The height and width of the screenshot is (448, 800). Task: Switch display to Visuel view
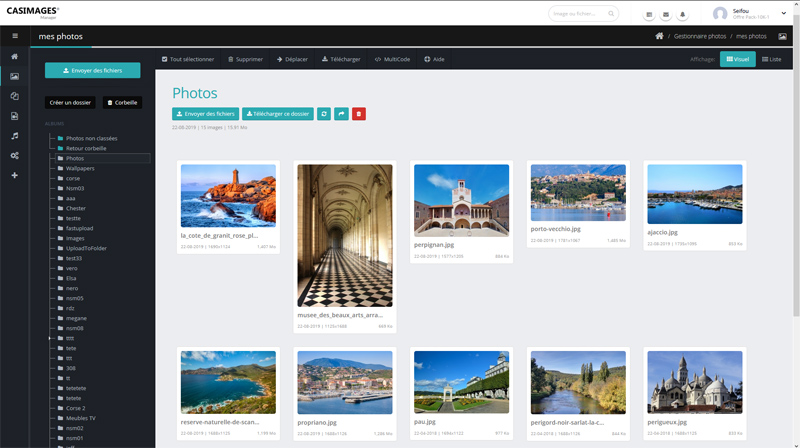pyautogui.click(x=738, y=59)
